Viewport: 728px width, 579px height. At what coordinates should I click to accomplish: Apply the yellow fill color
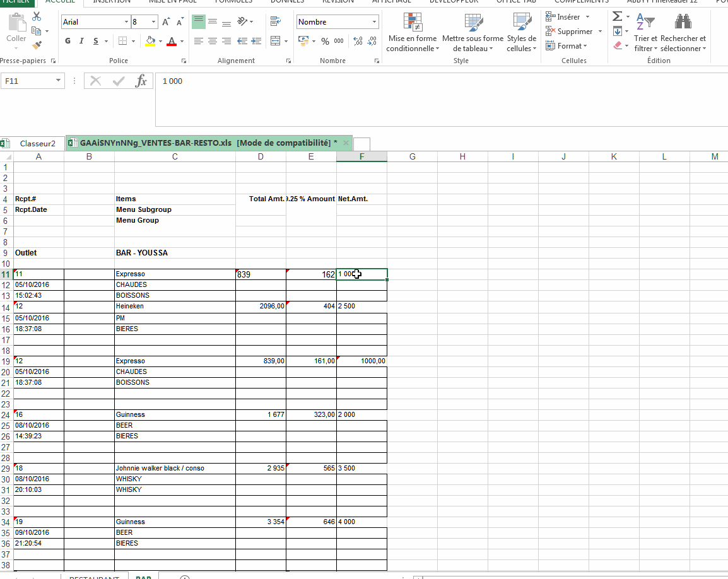[x=150, y=42]
